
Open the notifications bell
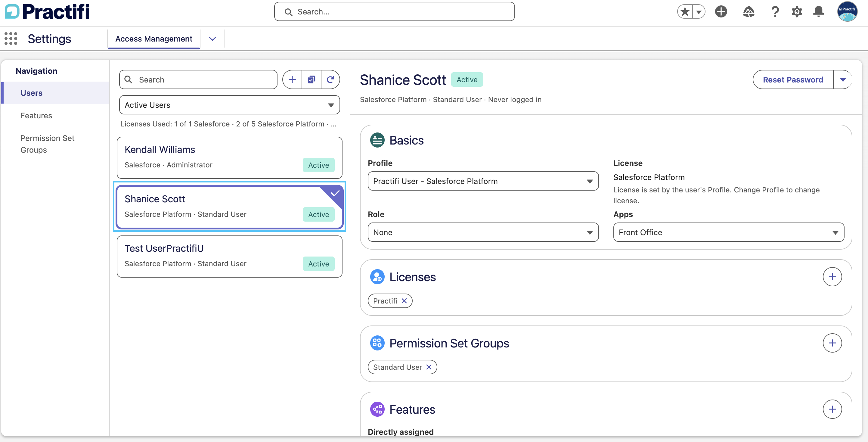(818, 12)
